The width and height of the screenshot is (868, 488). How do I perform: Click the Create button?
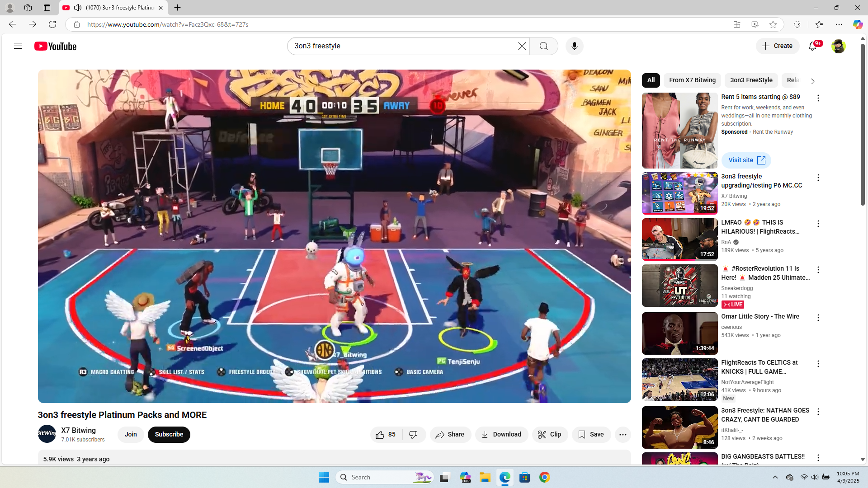778,46
